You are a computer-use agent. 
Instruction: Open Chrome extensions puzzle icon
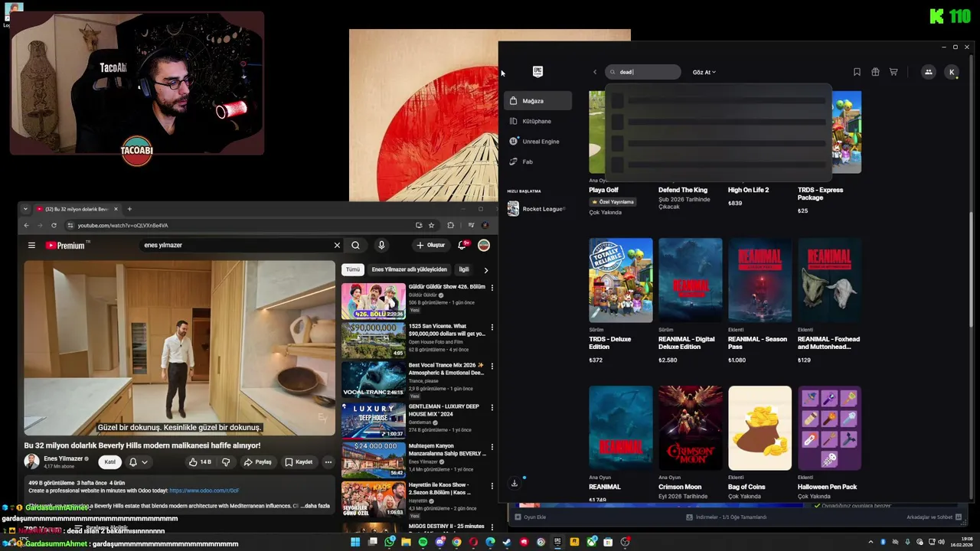[x=450, y=225]
